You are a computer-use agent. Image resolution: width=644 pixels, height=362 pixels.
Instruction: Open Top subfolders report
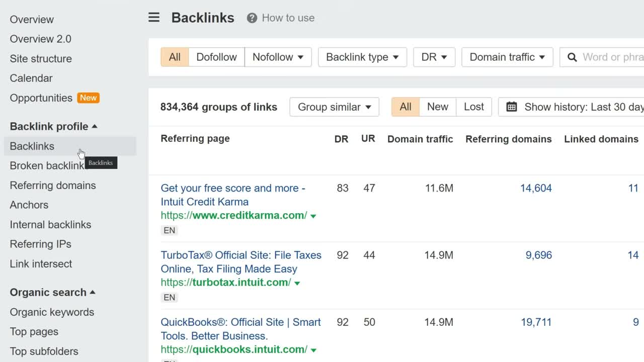44,351
